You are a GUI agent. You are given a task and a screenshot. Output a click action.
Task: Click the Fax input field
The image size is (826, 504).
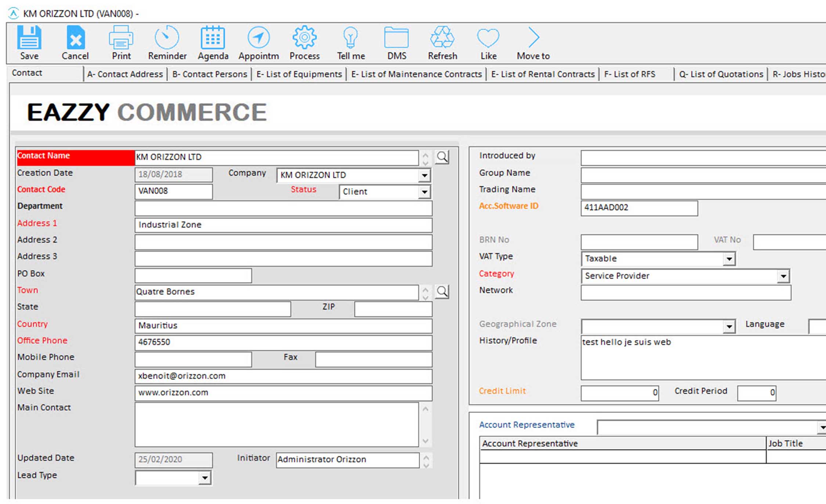(x=373, y=359)
